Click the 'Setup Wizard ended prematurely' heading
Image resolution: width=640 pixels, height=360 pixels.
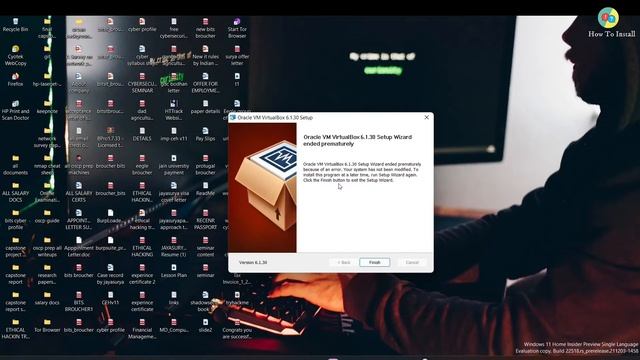[x=357, y=140]
